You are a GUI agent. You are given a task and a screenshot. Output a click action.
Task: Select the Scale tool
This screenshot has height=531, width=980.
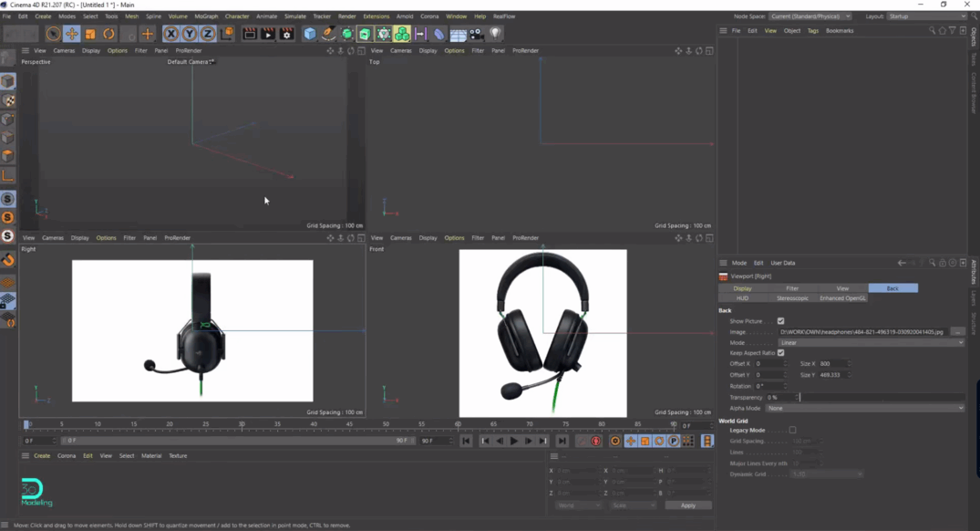coord(90,34)
